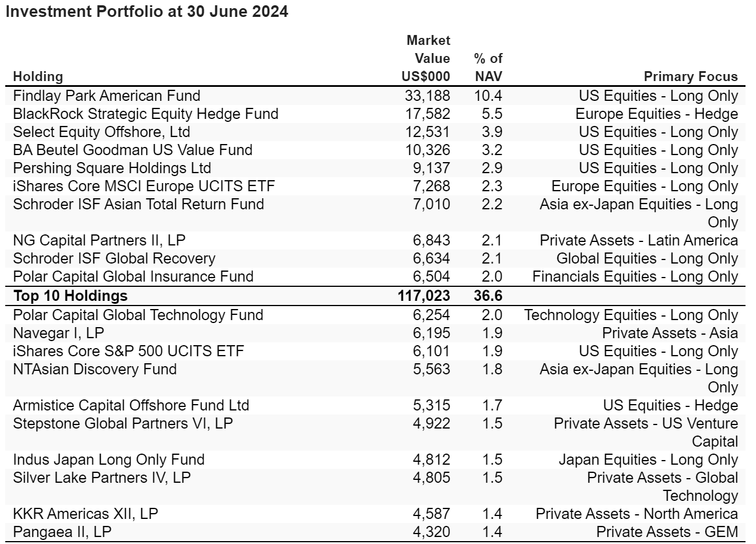Click the Pangaea II, LP entry

[62, 532]
